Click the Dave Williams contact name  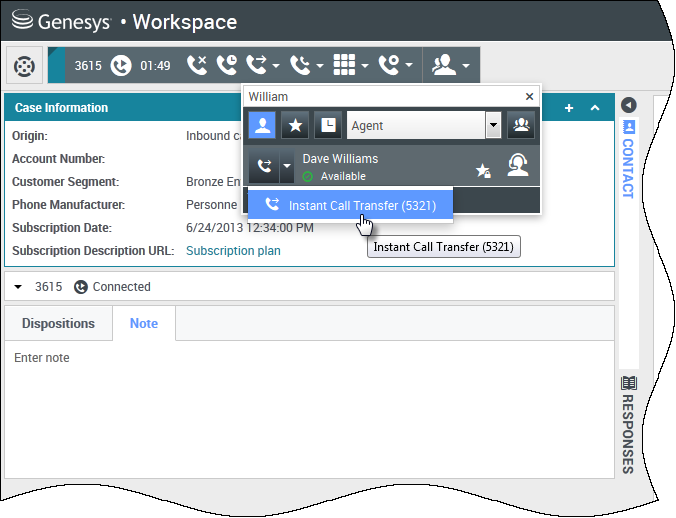(340, 159)
